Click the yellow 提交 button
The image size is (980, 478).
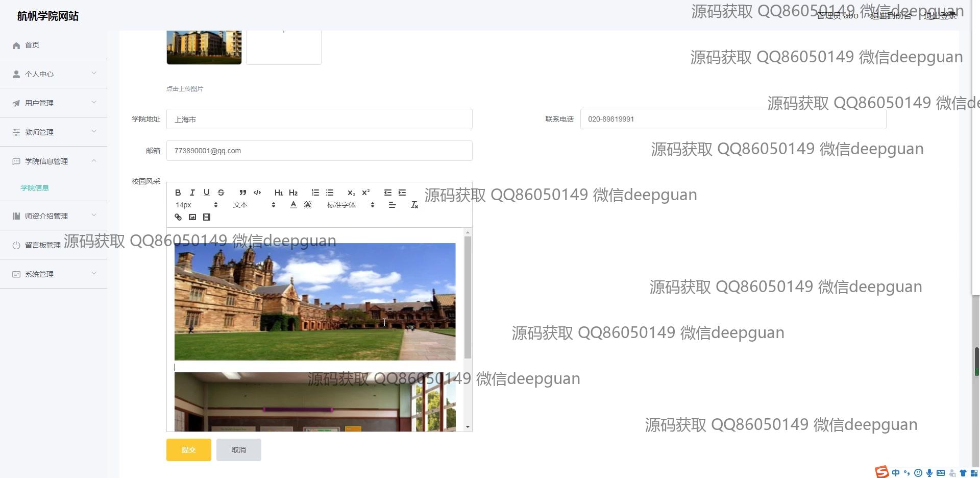pyautogui.click(x=188, y=450)
